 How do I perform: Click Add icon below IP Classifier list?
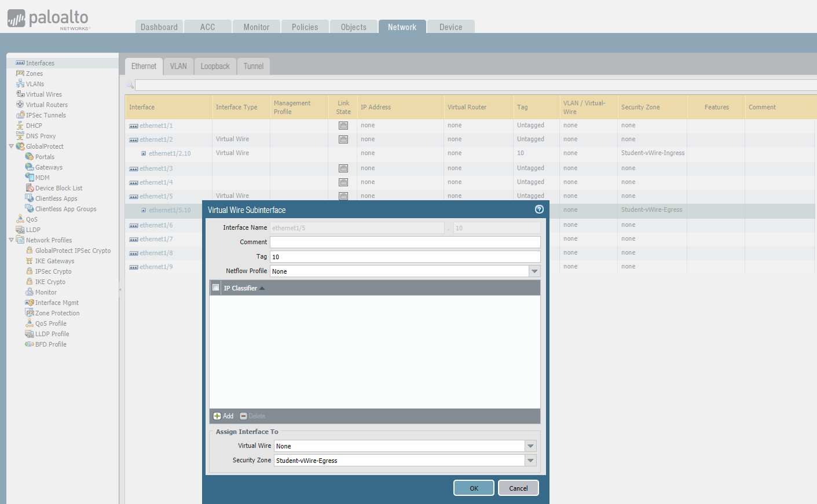coord(217,416)
